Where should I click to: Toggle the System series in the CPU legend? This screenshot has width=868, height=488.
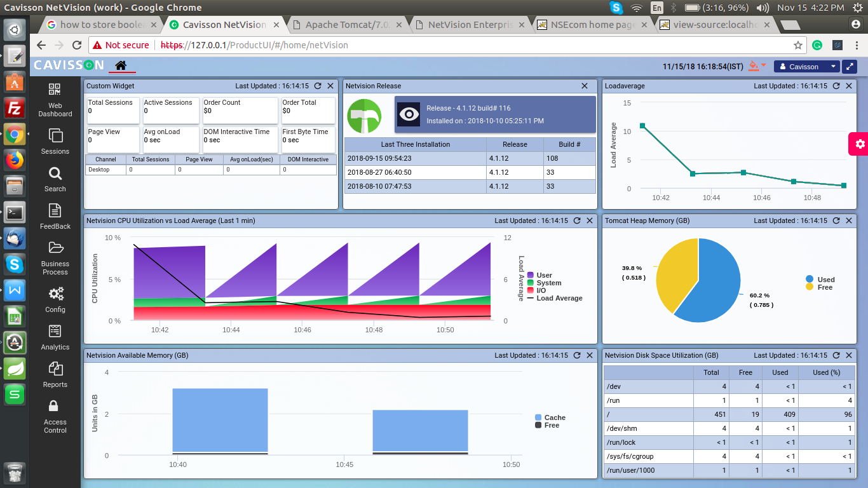pyautogui.click(x=544, y=283)
